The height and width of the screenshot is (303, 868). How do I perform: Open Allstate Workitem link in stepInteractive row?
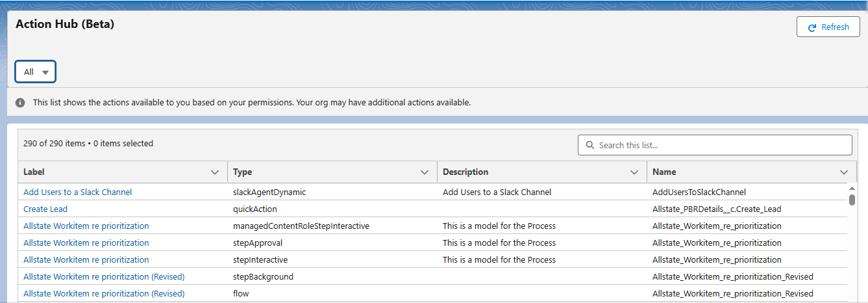coord(86,260)
